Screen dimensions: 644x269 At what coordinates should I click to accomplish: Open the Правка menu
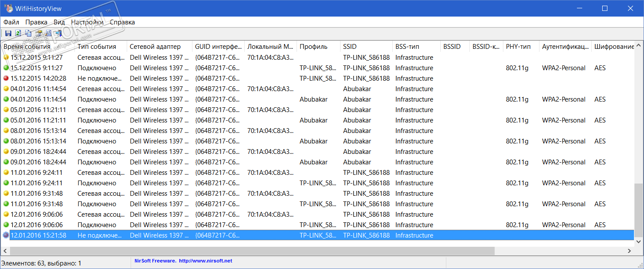(x=36, y=22)
